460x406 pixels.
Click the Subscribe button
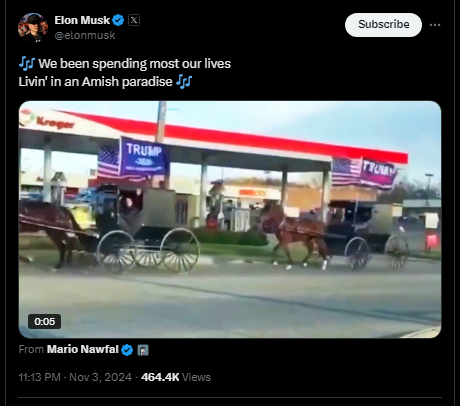click(383, 25)
